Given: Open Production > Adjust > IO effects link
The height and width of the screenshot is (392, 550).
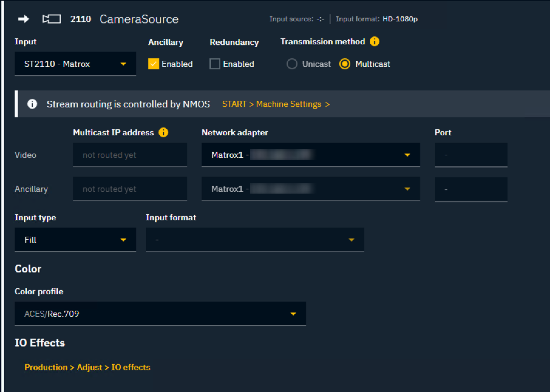Looking at the screenshot, I should tap(87, 367).
